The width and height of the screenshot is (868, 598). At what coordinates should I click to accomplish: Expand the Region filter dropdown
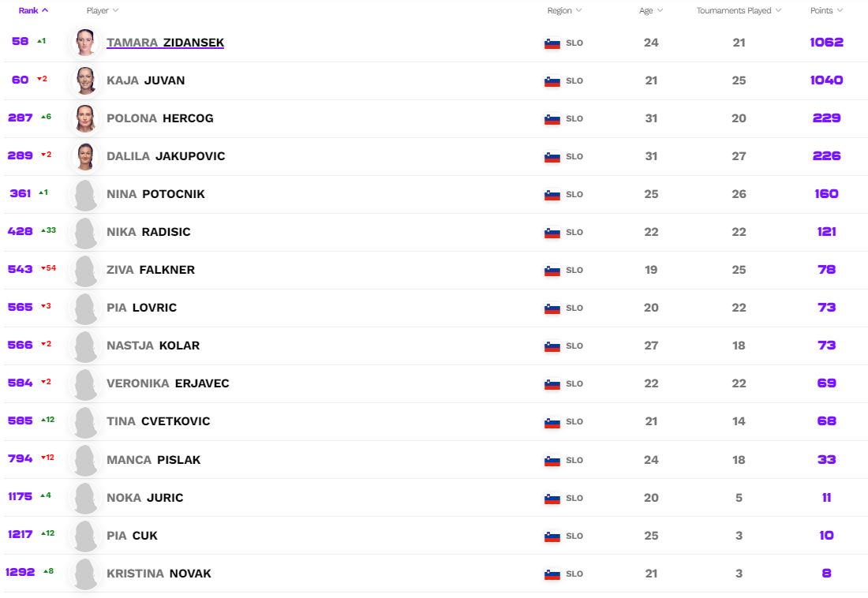click(564, 11)
